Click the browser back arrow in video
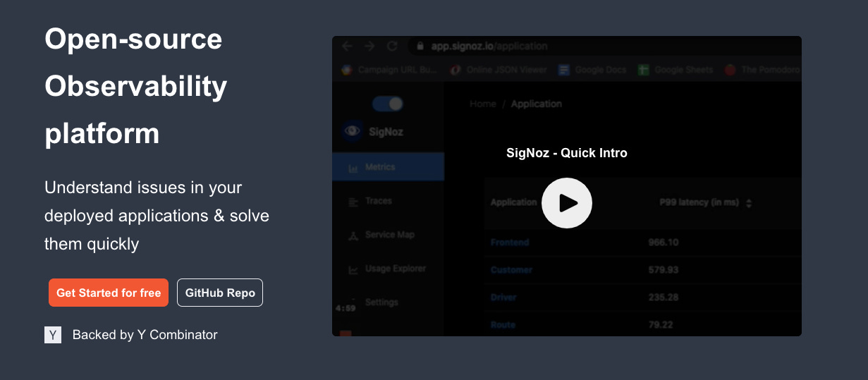The height and width of the screenshot is (380, 868). 347,47
